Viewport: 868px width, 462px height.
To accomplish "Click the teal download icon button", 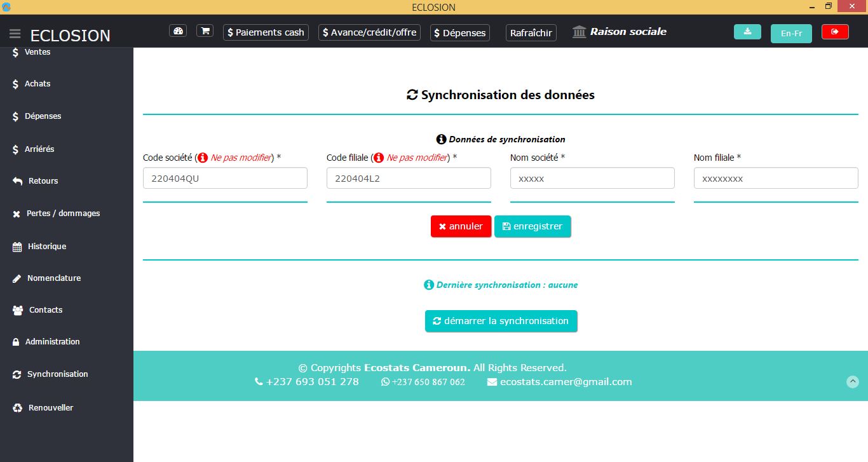I will [747, 32].
